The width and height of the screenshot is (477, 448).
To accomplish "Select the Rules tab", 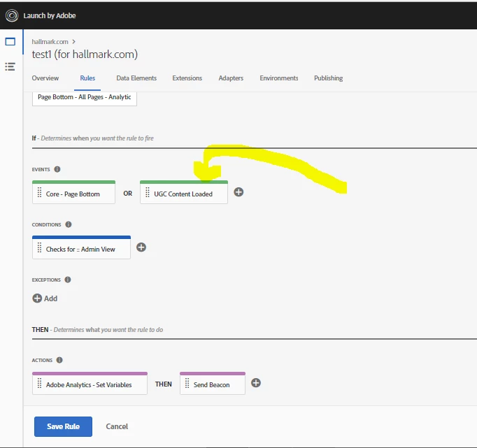I will pos(87,78).
